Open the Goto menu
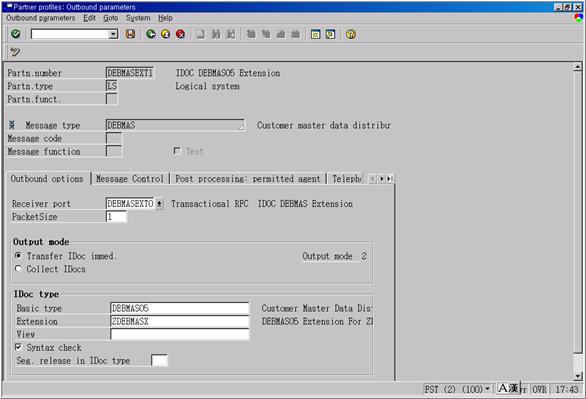Viewport: 586px width, 399px height. 110,18
